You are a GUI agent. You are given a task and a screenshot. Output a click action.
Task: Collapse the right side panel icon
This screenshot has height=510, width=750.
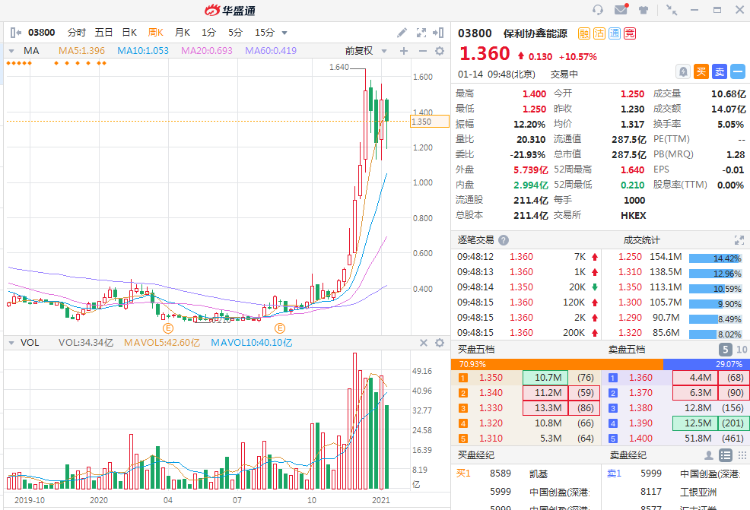438,33
